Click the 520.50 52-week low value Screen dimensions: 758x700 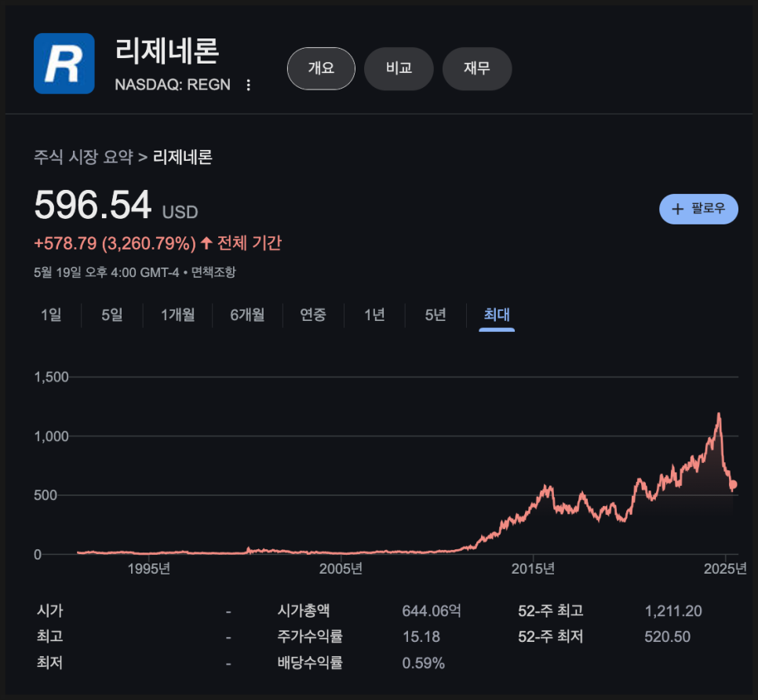click(x=668, y=636)
